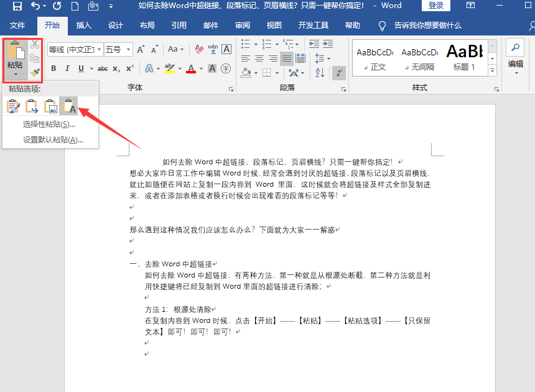Apply 标题 1 Heading style
Viewport: 535px width, 392px height.
tap(464, 58)
